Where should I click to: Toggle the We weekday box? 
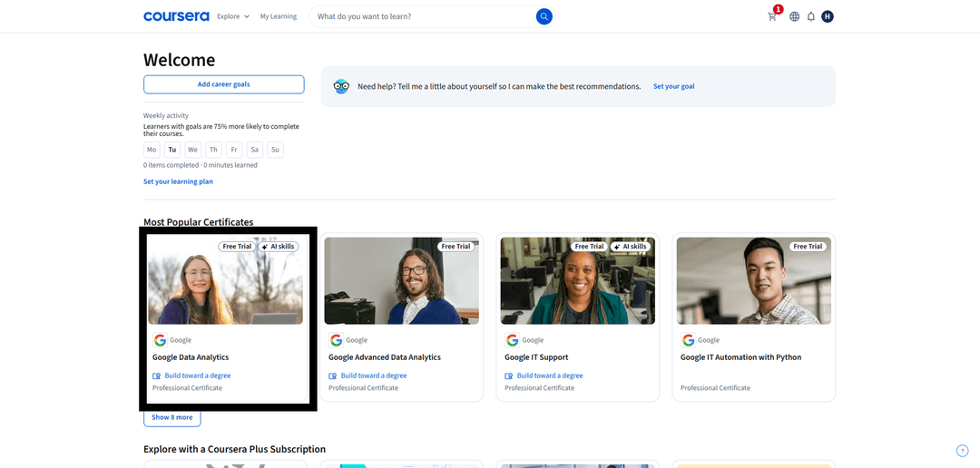193,150
